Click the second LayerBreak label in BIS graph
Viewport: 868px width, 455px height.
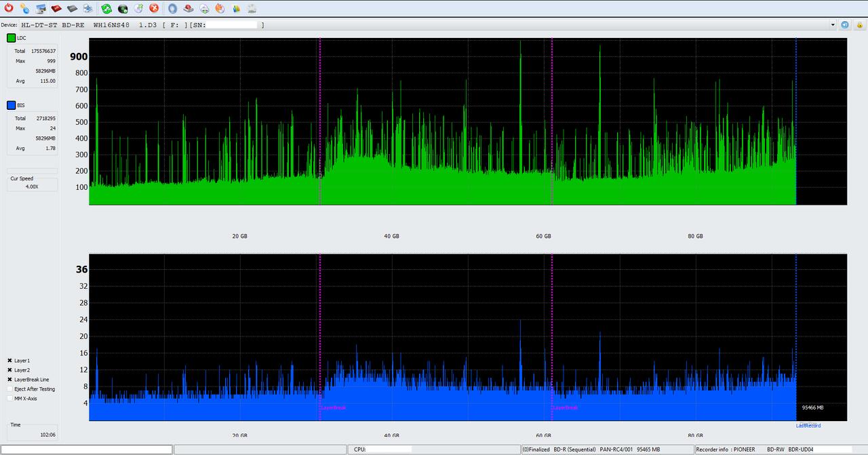coord(566,408)
